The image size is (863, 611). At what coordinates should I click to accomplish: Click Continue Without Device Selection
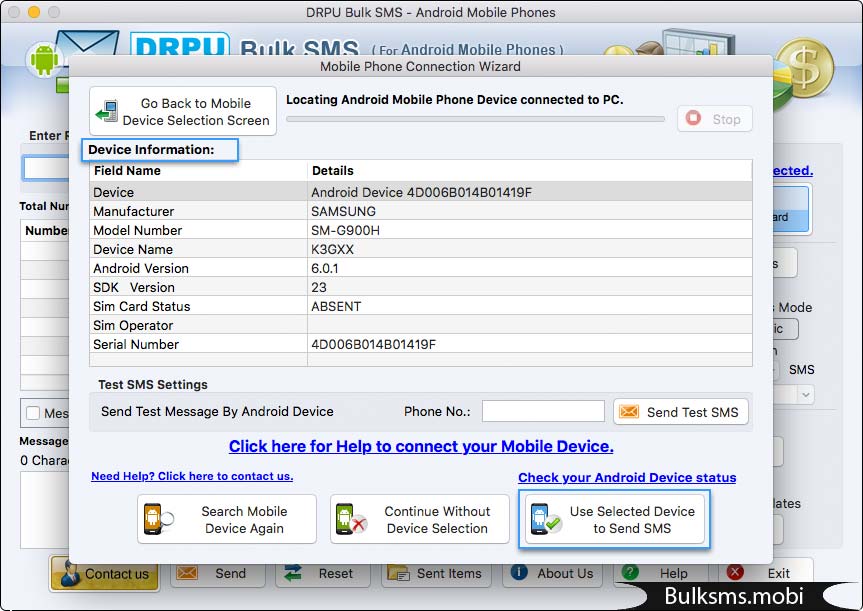point(420,519)
